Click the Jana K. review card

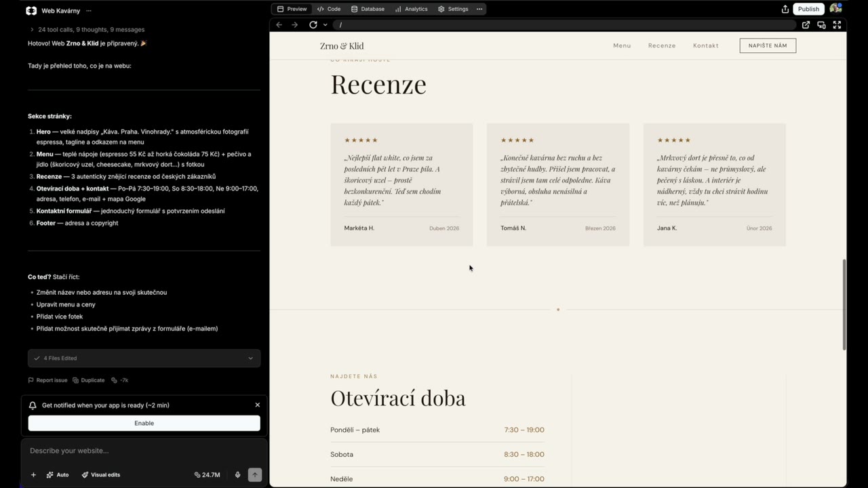(x=714, y=184)
